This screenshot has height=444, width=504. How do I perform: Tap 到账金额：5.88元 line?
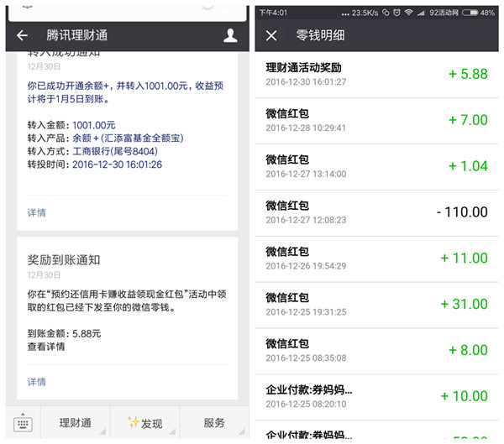pyautogui.click(x=64, y=333)
